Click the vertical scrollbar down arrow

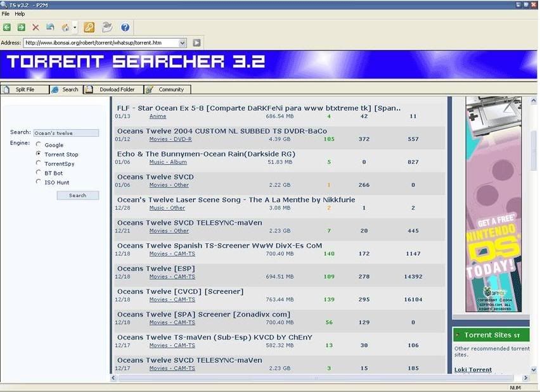tap(534, 370)
